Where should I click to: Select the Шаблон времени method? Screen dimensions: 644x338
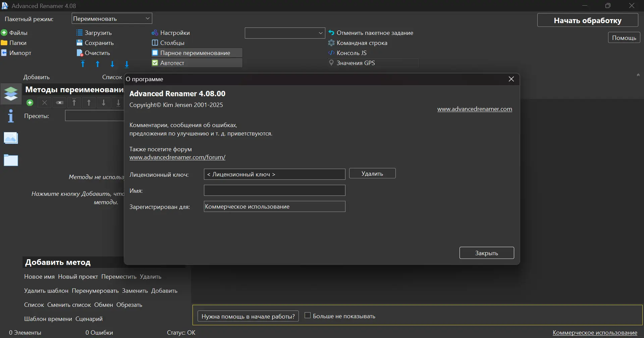point(48,319)
